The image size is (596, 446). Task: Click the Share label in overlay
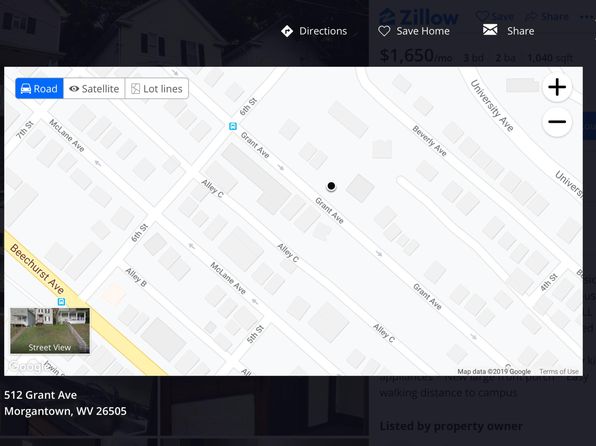[x=520, y=31]
